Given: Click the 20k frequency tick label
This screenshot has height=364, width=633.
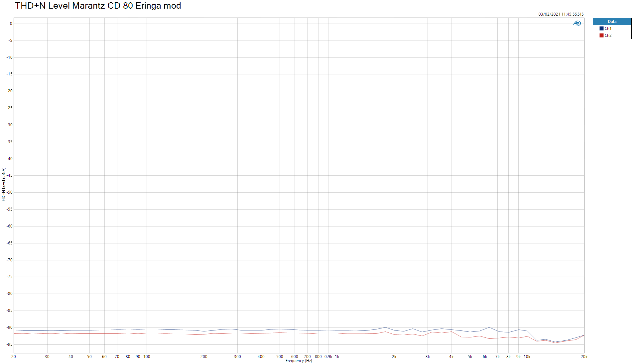Looking at the screenshot, I should [x=584, y=357].
